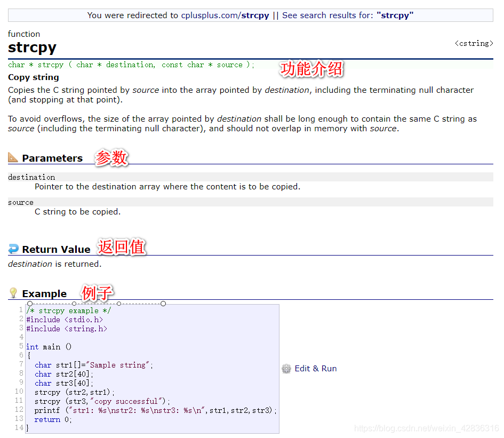Viewport: 504px width, 438px height.
Task: Click "destination is returned." text
Action: (x=54, y=264)
